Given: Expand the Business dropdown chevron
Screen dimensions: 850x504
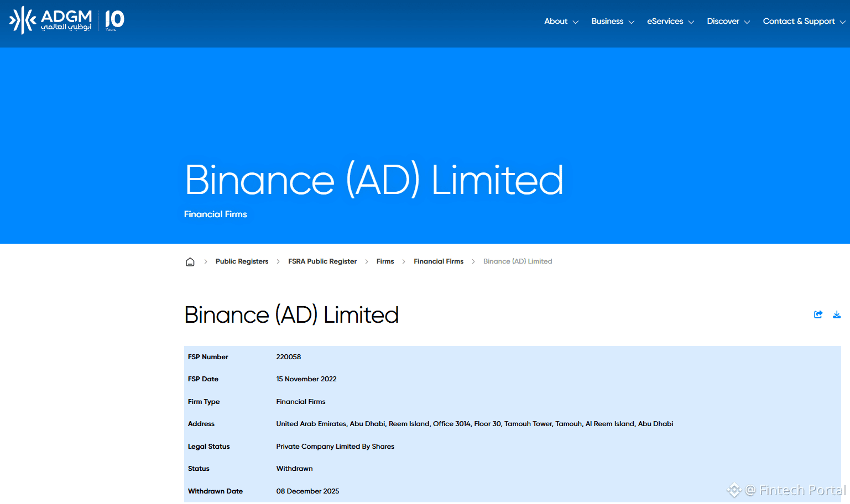Looking at the screenshot, I should 632,22.
